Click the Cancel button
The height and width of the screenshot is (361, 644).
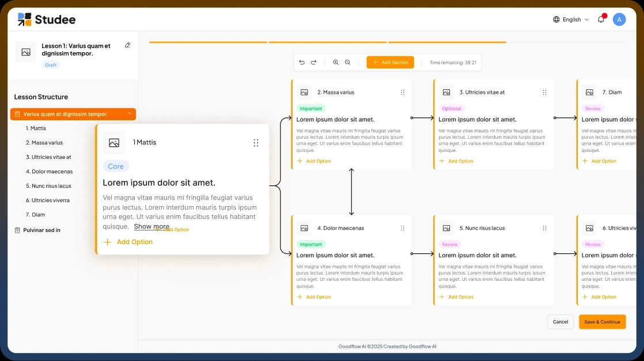(560, 322)
